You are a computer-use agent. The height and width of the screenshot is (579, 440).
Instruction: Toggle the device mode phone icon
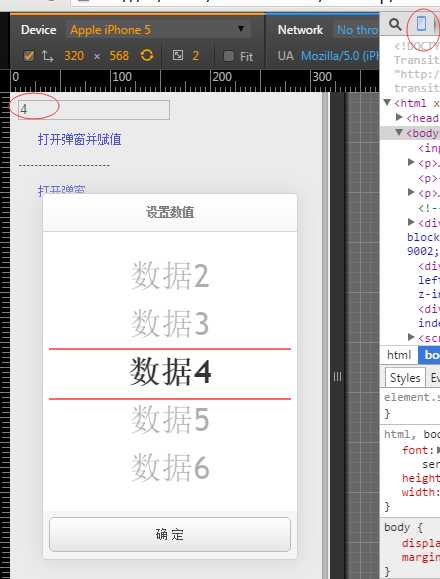pos(421,24)
